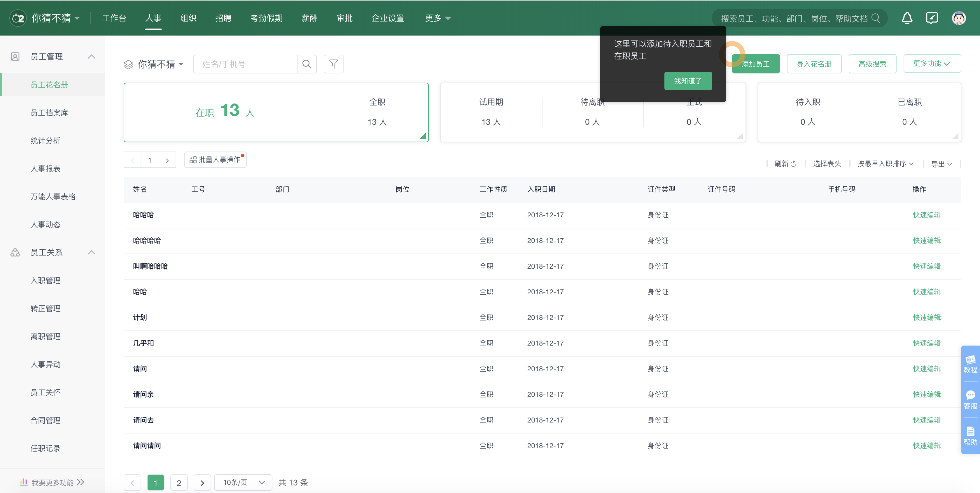This screenshot has width=980, height=493.
Task: Open the 10条/页 page size dropdown
Action: point(243,482)
